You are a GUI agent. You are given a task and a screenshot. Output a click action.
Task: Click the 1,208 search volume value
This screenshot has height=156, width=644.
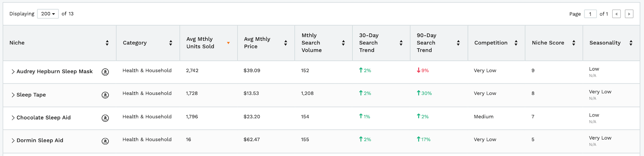pyautogui.click(x=308, y=93)
